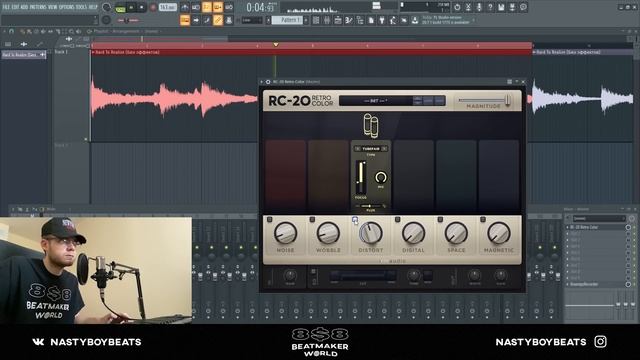The height and width of the screenshot is (360, 640).
Task: Open the Playlist view icon
Action: (x=316, y=20)
